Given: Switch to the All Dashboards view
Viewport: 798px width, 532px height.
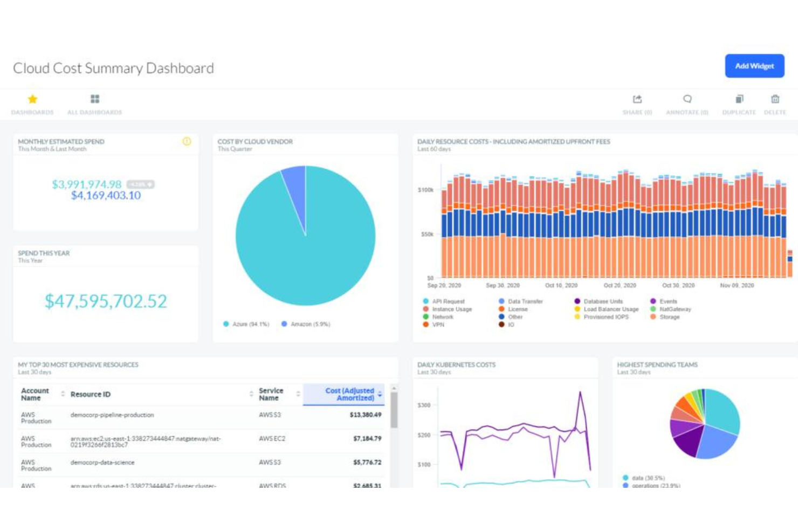Looking at the screenshot, I should (95, 112).
